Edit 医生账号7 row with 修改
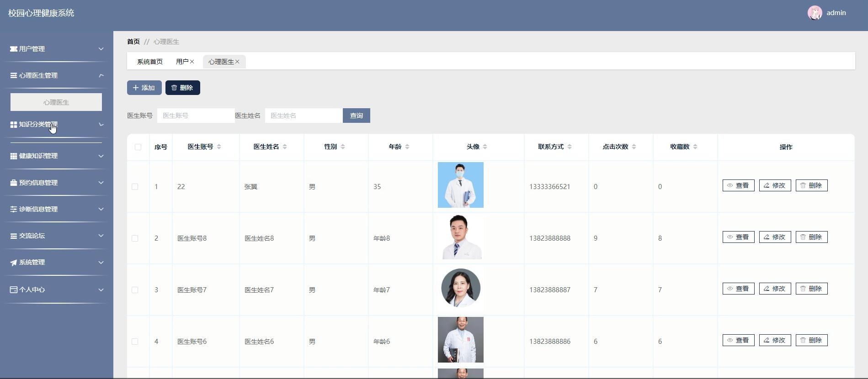 coord(775,289)
